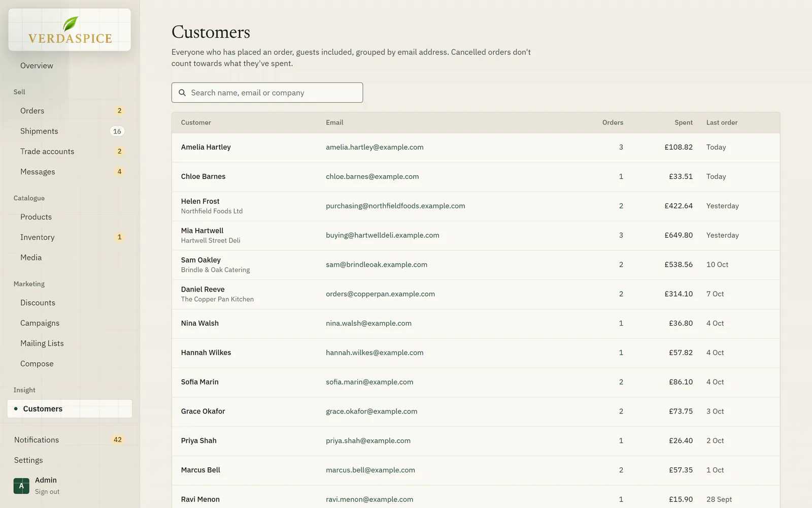
Task: Click the Verdaspice leaf logo
Action: tap(70, 29)
